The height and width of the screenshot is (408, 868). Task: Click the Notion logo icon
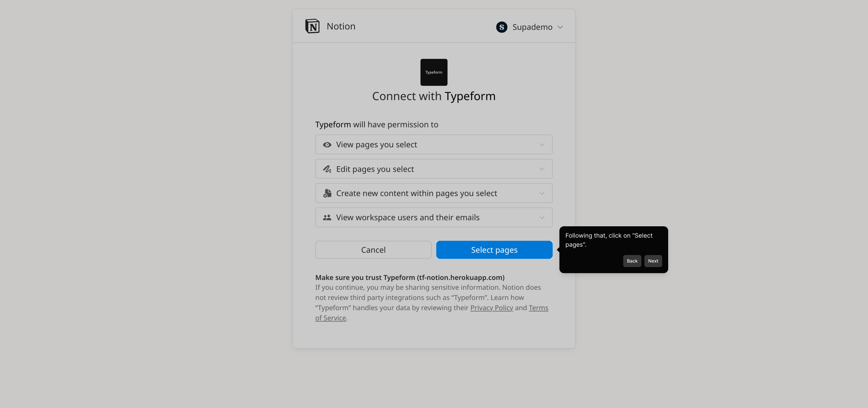point(312,26)
